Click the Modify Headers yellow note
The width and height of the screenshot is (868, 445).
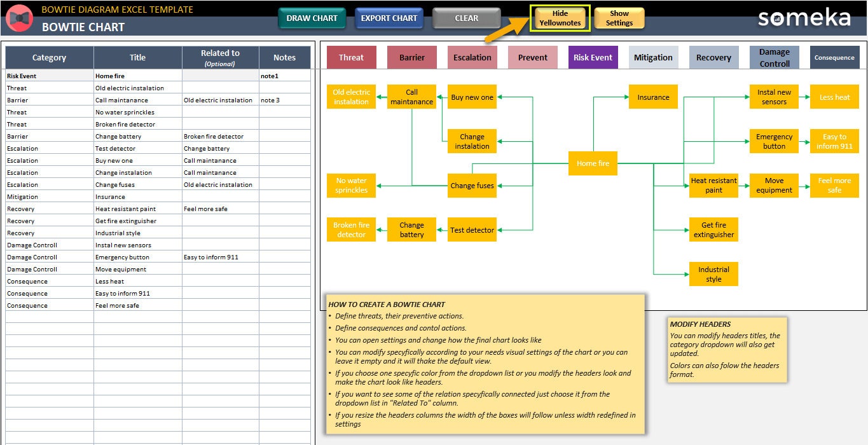(727, 350)
